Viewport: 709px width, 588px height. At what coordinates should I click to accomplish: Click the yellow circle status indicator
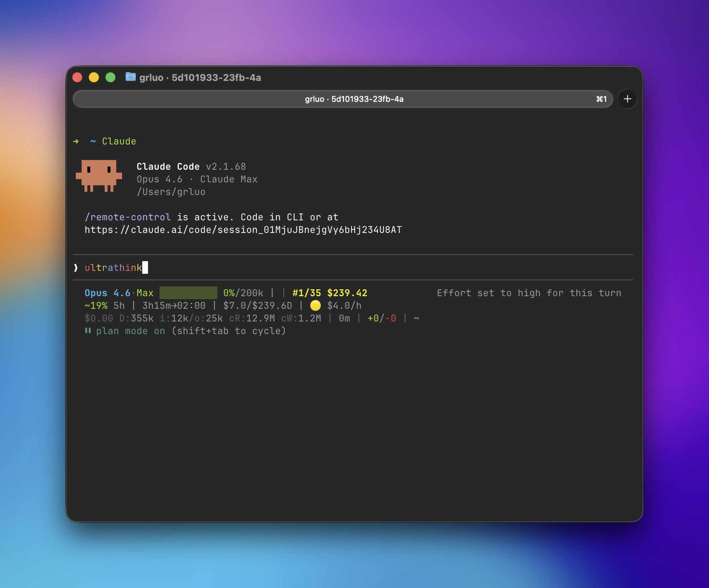coord(315,306)
